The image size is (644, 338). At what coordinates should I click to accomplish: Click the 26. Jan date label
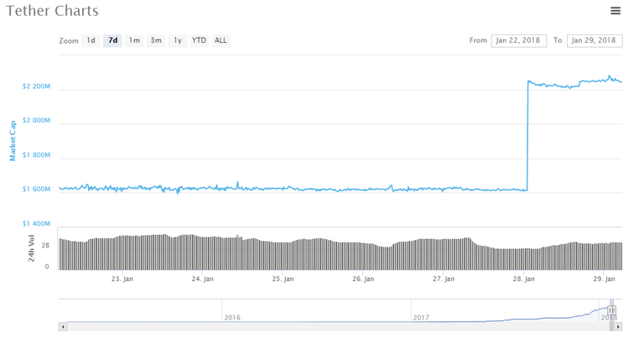[363, 278]
